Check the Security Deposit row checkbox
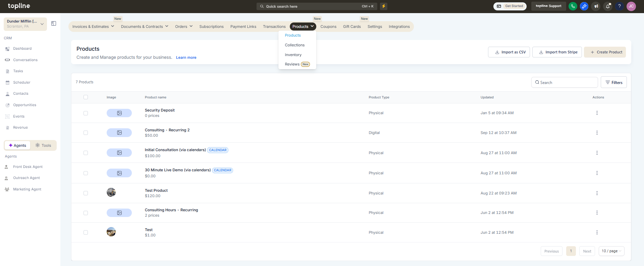Screen dimensions: 644x266 point(86,113)
